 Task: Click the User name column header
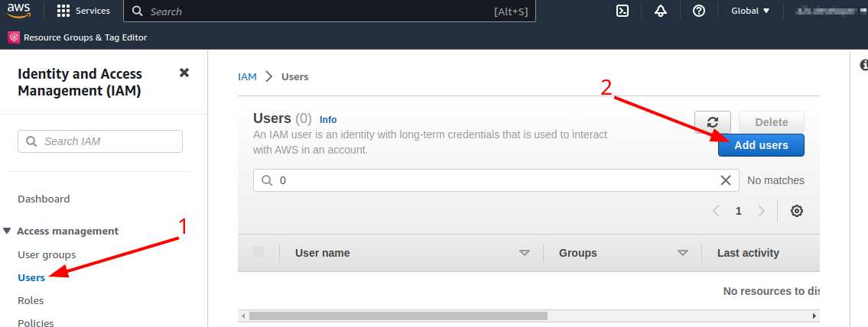322,253
